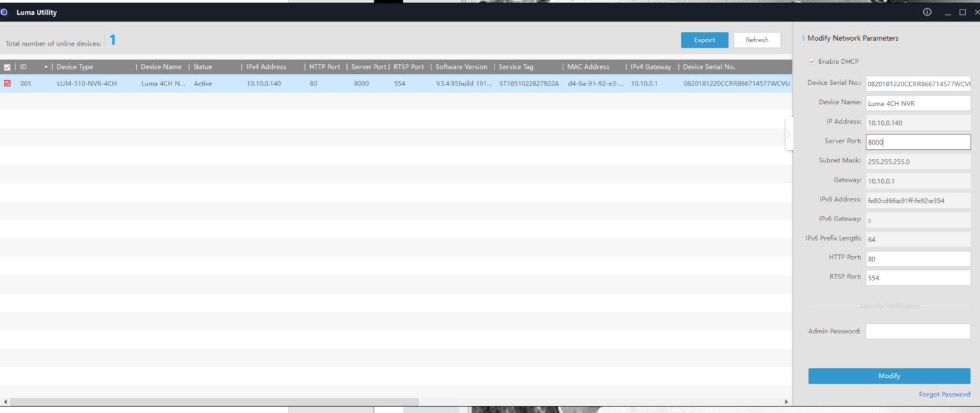Click the '10.10.0.140' cell in the device row
Screen dimensions: 980x413
264,83
